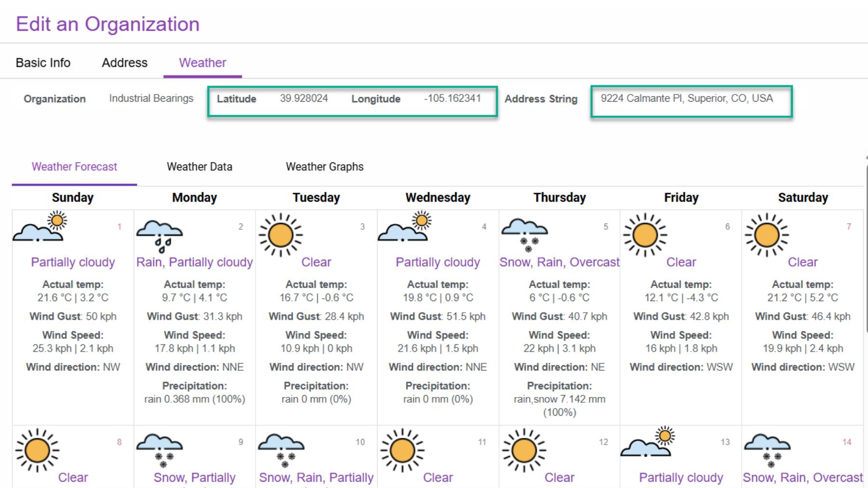
Task: Click date number 14 in second week
Action: point(847,442)
